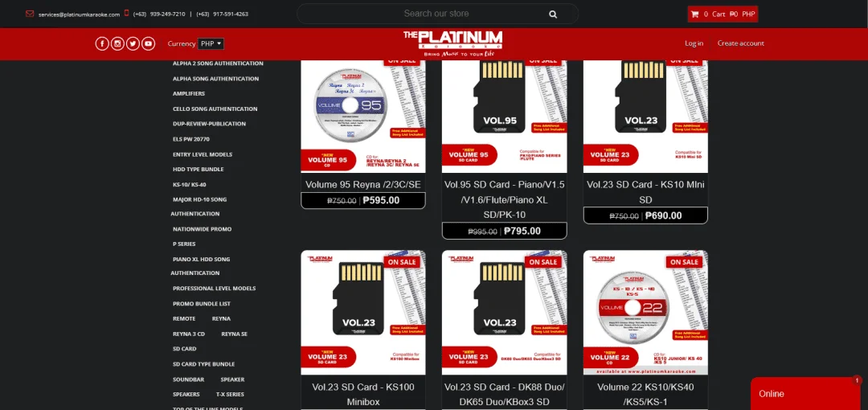Open SD Card Type Bundle category
Image resolution: width=868 pixels, height=410 pixels.
(x=203, y=364)
